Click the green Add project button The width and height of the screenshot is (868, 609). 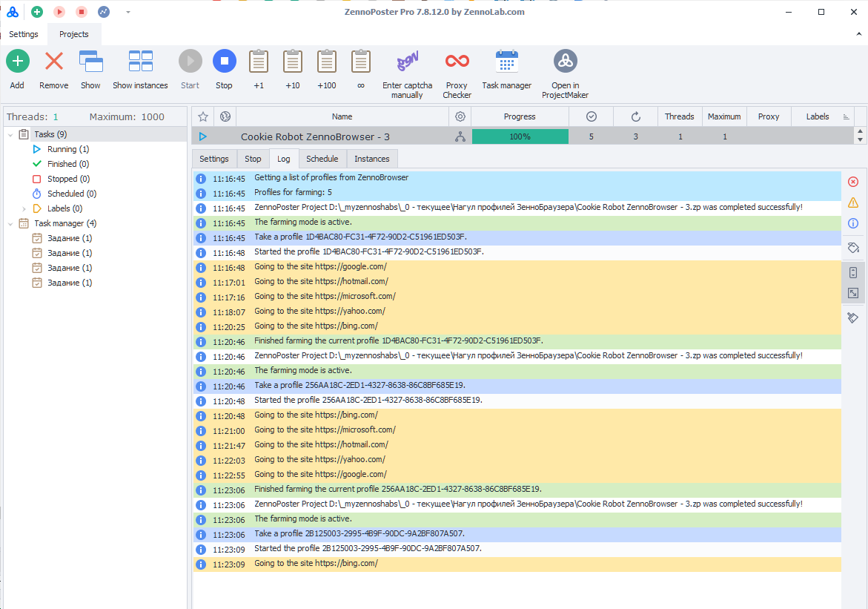click(x=17, y=61)
